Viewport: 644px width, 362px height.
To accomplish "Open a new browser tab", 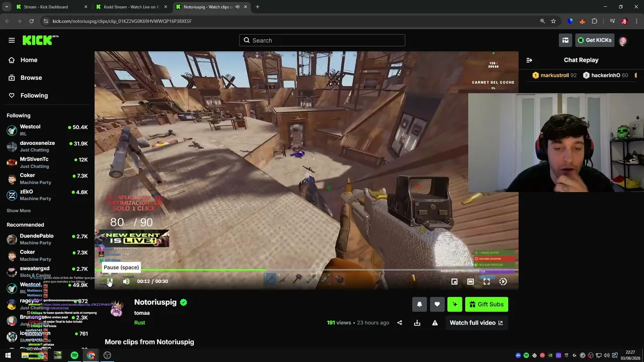I will coord(257,7).
